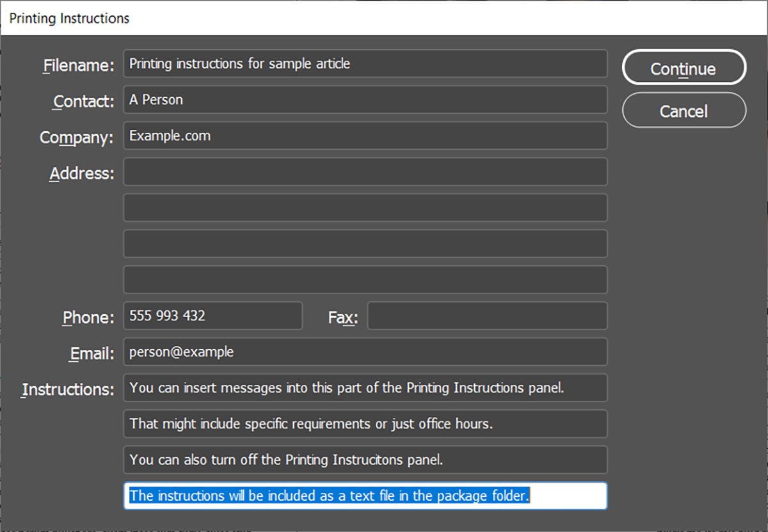Click the first Instructions line about inserting messages

[365, 387]
